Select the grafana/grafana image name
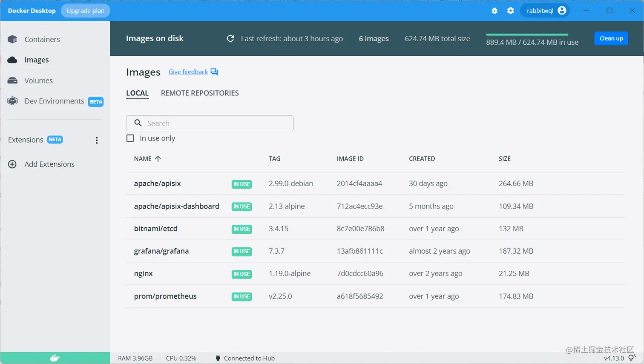644x364 pixels. click(x=161, y=251)
